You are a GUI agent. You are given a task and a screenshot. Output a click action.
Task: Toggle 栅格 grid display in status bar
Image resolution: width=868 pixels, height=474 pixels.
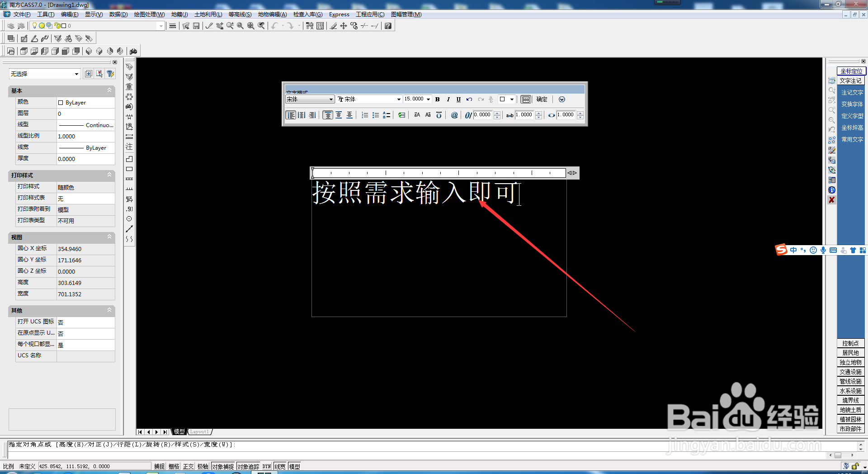(x=174, y=466)
